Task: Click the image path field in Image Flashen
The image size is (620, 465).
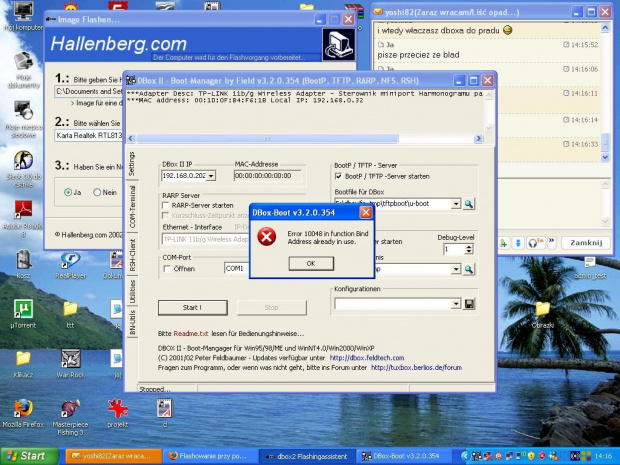Action: (89, 91)
